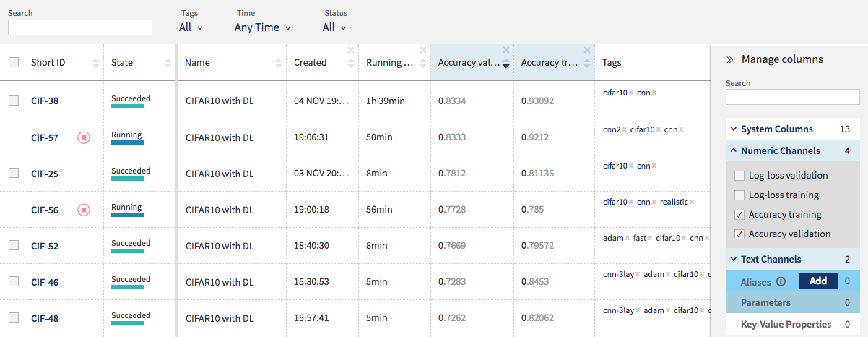Remove cifar10 tag from CIF-38
Image resolution: width=868 pixels, height=337 pixels.
pyautogui.click(x=630, y=93)
